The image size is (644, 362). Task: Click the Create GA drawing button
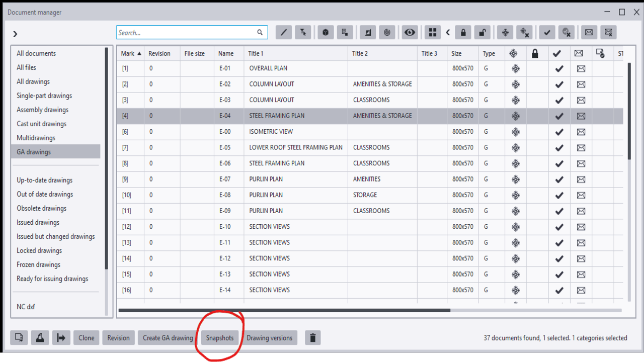click(x=168, y=338)
